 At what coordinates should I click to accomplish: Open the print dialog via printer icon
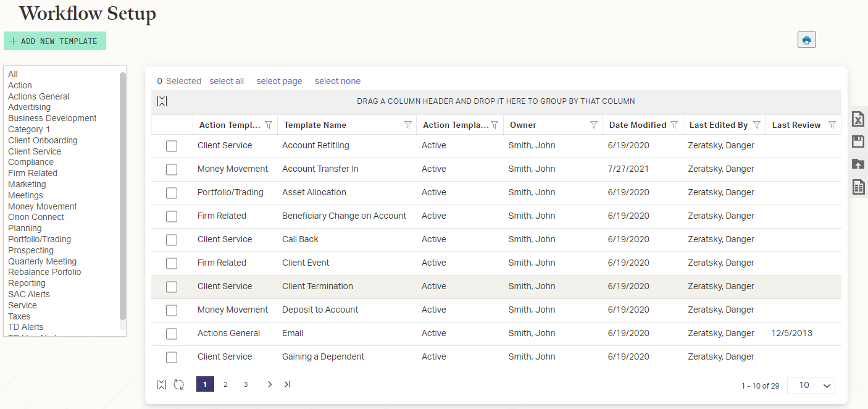806,39
